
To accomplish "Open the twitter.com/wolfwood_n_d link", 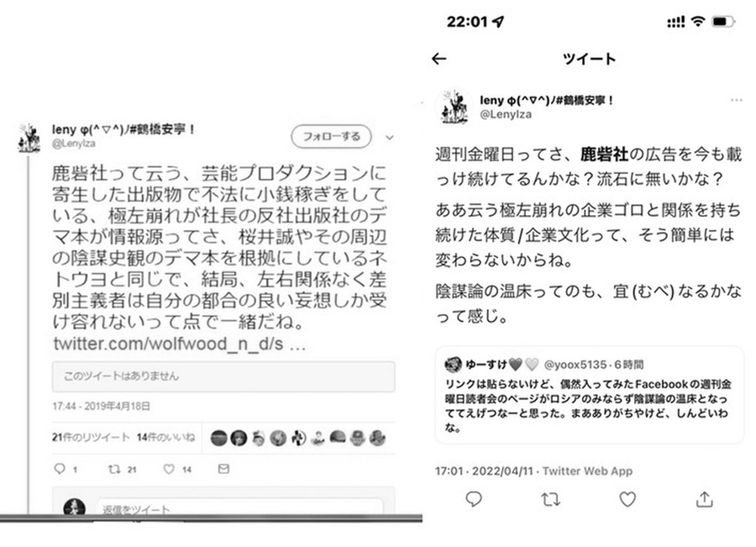I will pyautogui.click(x=180, y=344).
